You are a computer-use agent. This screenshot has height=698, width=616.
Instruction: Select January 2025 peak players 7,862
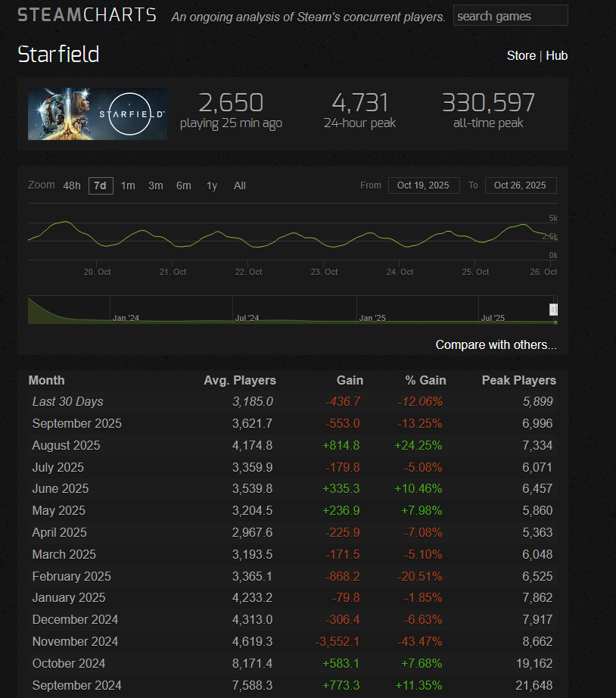(537, 597)
